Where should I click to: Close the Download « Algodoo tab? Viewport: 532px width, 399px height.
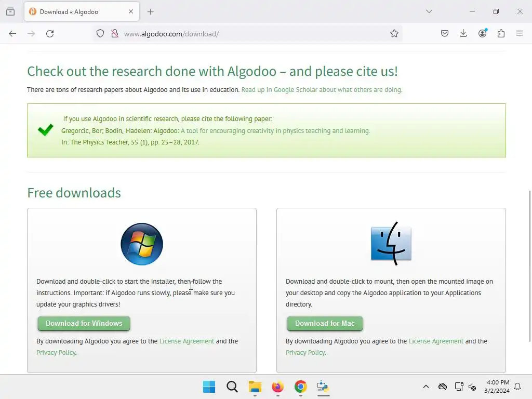pos(131,11)
